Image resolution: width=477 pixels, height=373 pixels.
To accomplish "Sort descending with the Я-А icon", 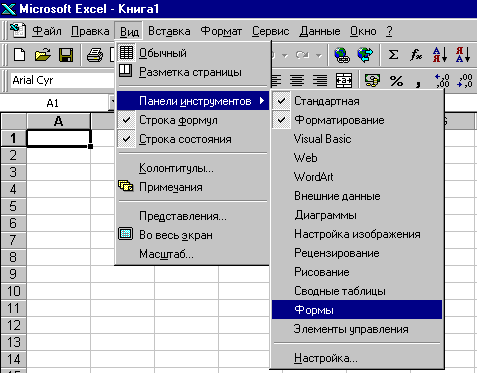I will (x=463, y=55).
